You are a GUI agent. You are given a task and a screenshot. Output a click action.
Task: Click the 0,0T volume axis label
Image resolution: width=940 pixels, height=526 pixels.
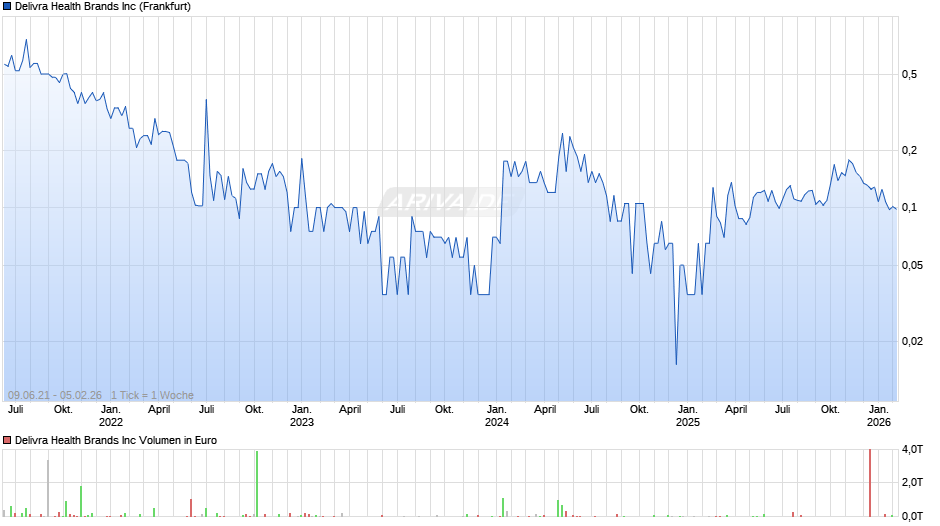[x=912, y=516]
